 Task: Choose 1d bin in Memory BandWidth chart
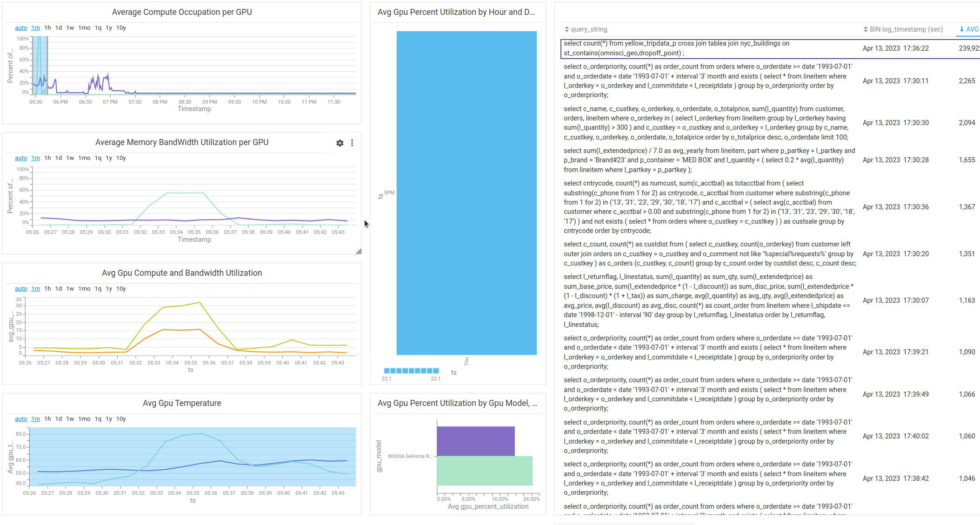[x=59, y=158]
